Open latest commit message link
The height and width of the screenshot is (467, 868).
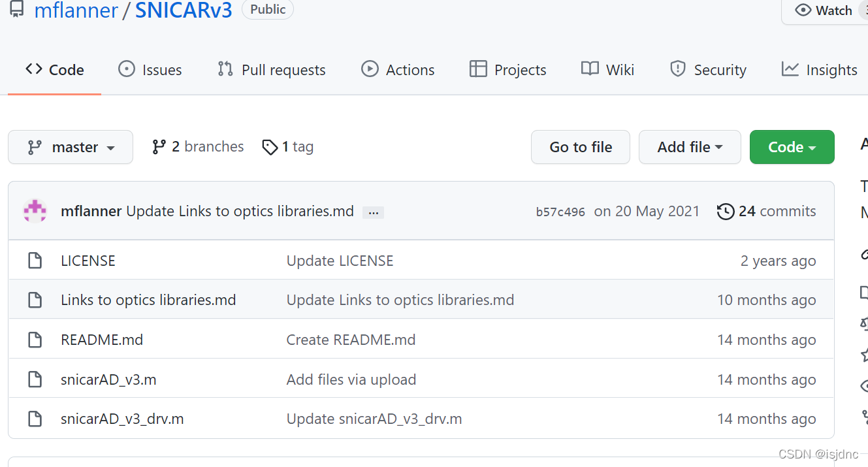[240, 211]
